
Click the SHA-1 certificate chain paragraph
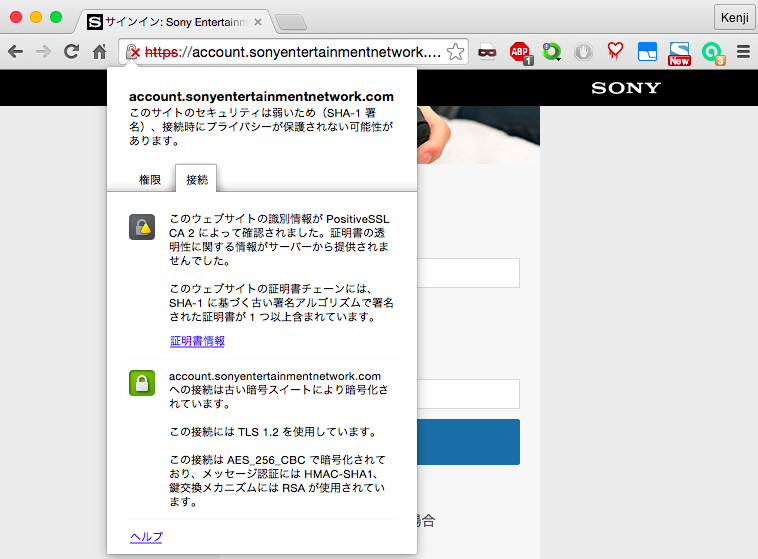(x=281, y=303)
